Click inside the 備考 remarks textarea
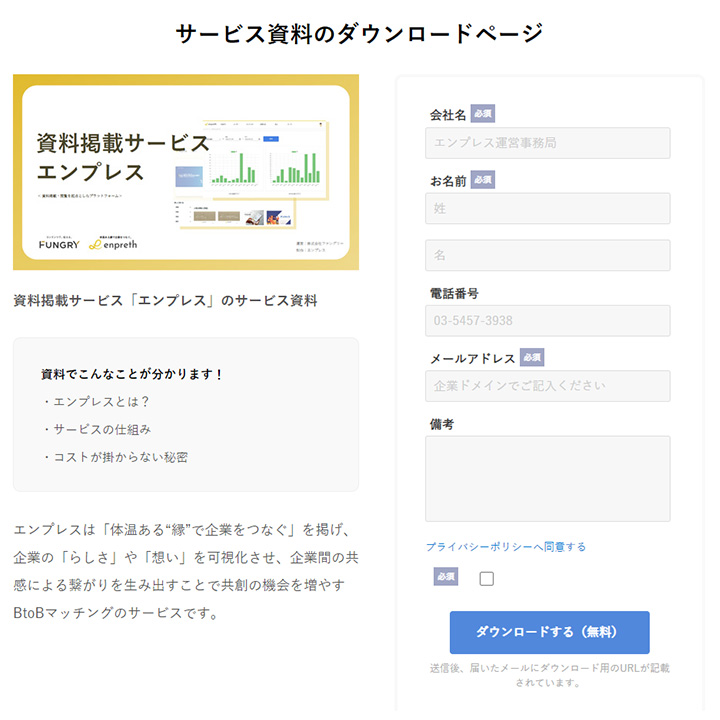The width and height of the screenshot is (720, 720). point(547,479)
